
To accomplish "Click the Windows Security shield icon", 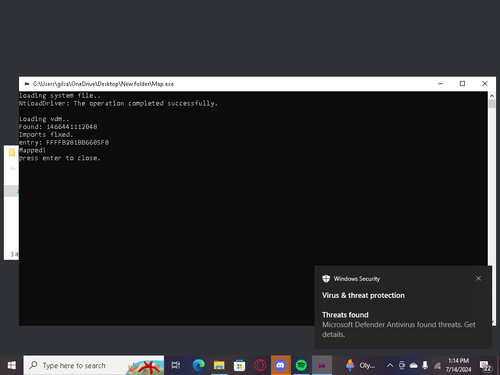I will click(326, 279).
